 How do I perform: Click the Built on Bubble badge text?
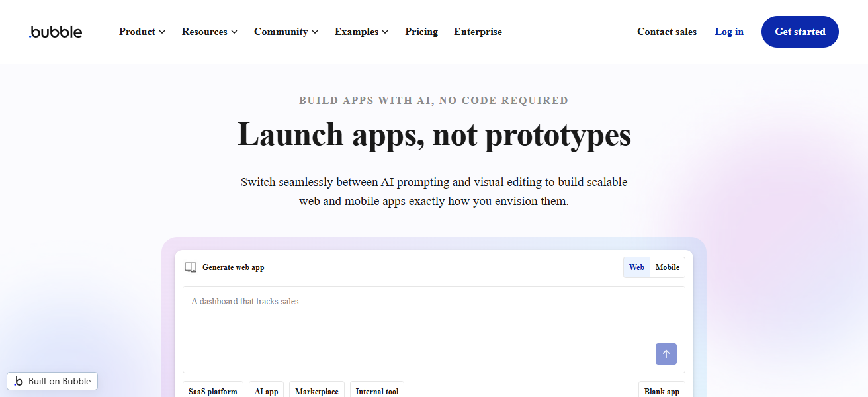(60, 381)
